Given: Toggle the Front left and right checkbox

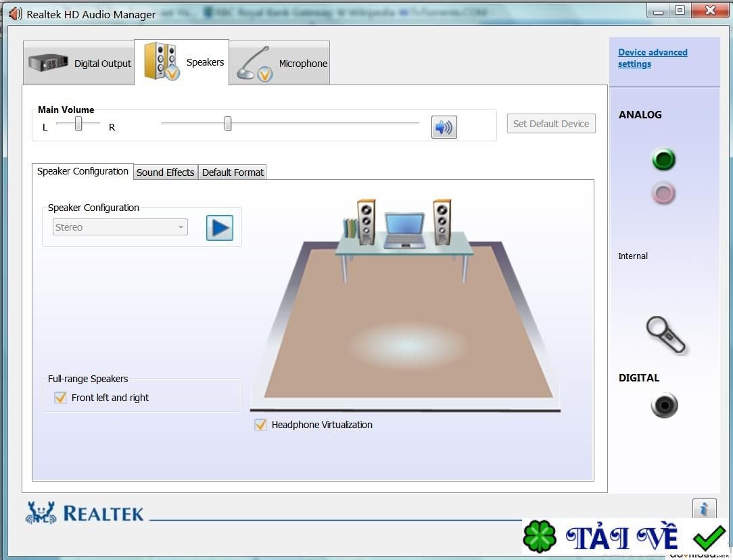Looking at the screenshot, I should pos(60,398).
